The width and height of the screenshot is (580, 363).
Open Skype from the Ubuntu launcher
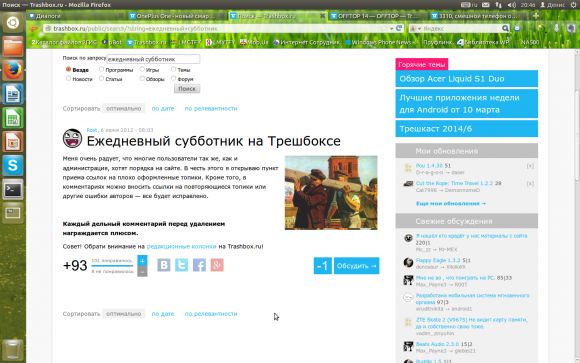(13, 165)
